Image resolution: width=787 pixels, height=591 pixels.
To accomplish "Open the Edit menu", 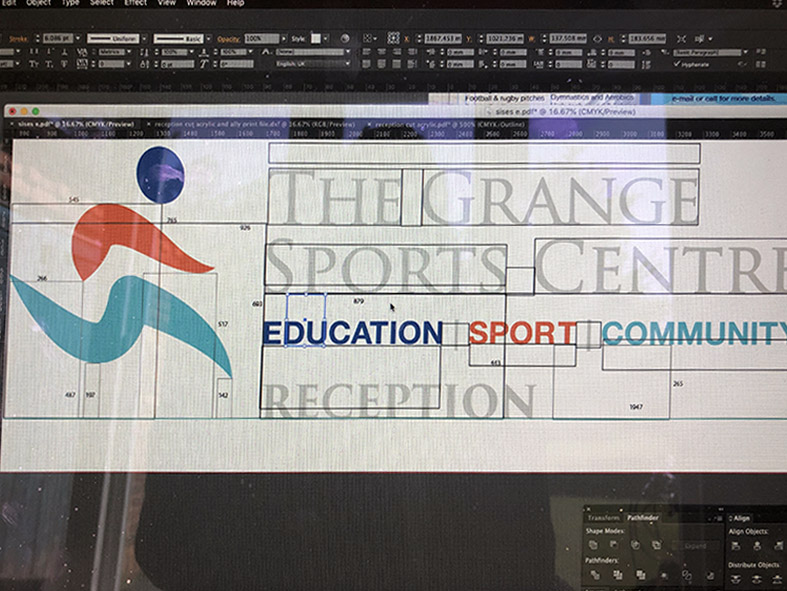I will [9, 3].
